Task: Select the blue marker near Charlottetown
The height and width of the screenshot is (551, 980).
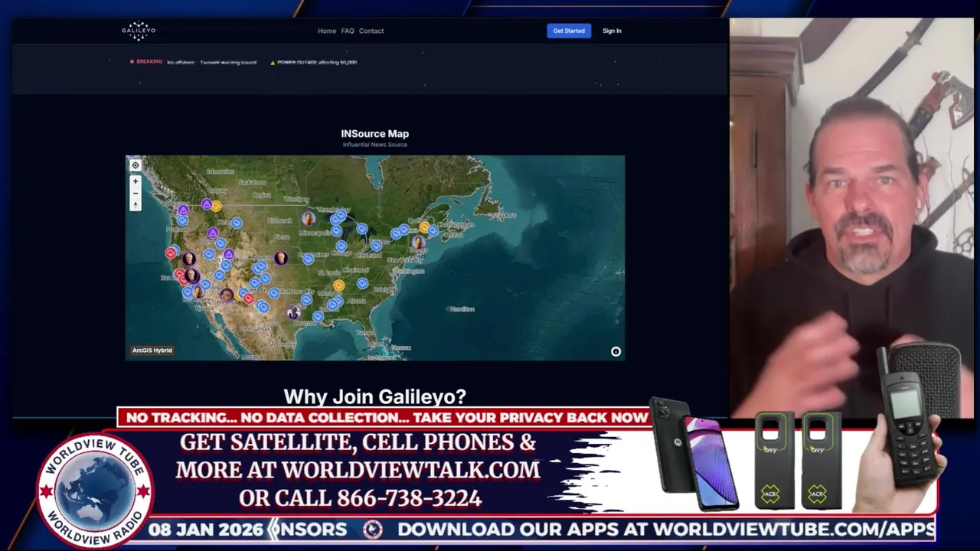Action: pyautogui.click(x=433, y=230)
